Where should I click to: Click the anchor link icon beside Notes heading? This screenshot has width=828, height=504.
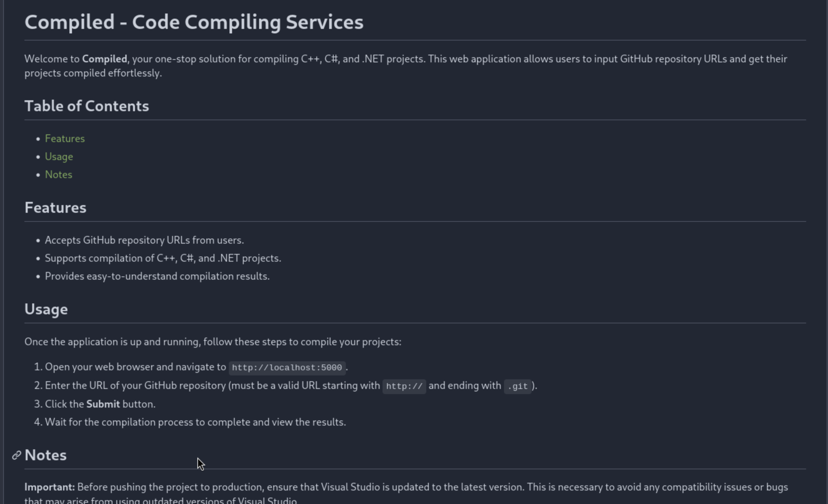pyautogui.click(x=16, y=455)
